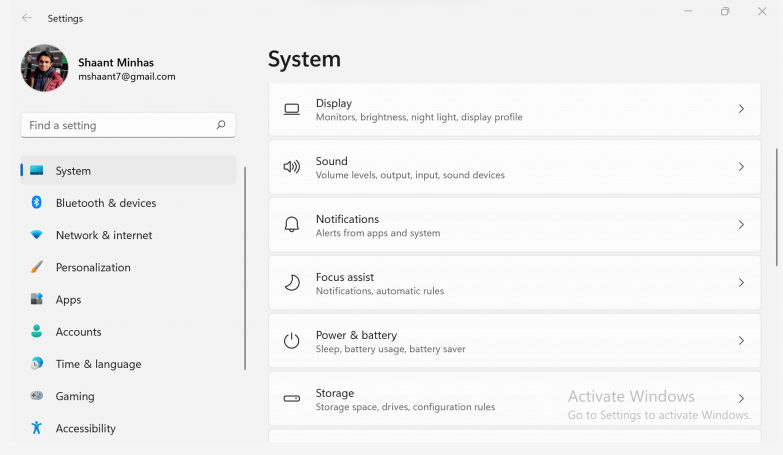The image size is (783, 455).
Task: Expand Display row chevron
Action: [741, 109]
